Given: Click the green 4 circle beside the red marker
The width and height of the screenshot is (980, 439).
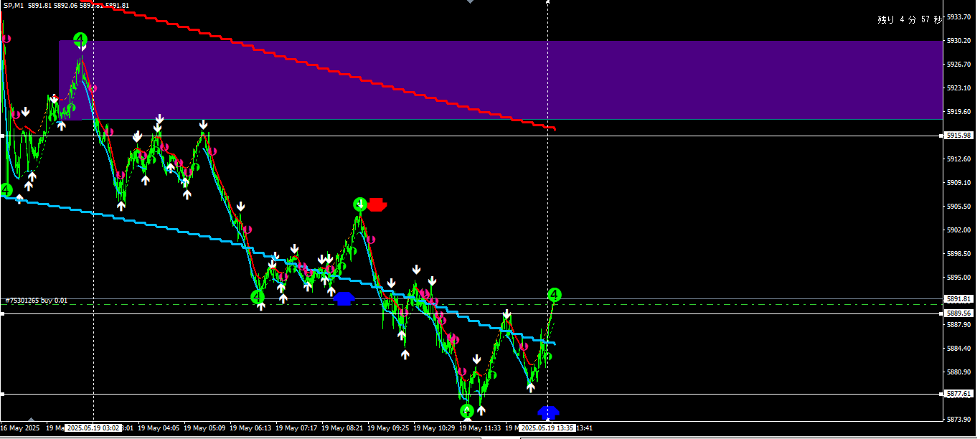Looking at the screenshot, I should pos(360,205).
